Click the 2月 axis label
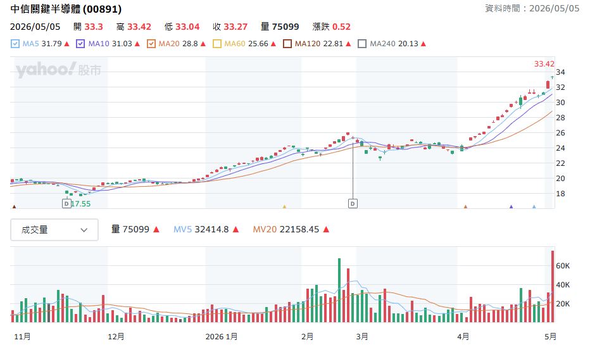 pyautogui.click(x=308, y=337)
